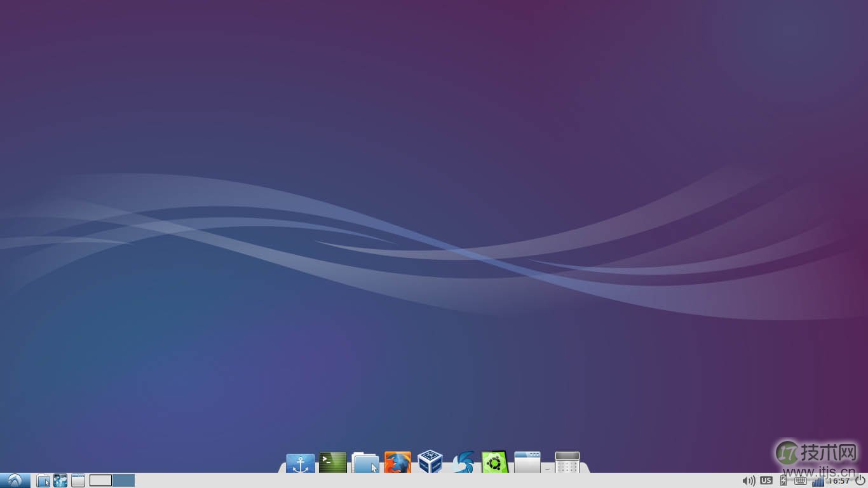Open the calculator on the dock
This screenshot has width=868, height=488.
tap(567, 463)
